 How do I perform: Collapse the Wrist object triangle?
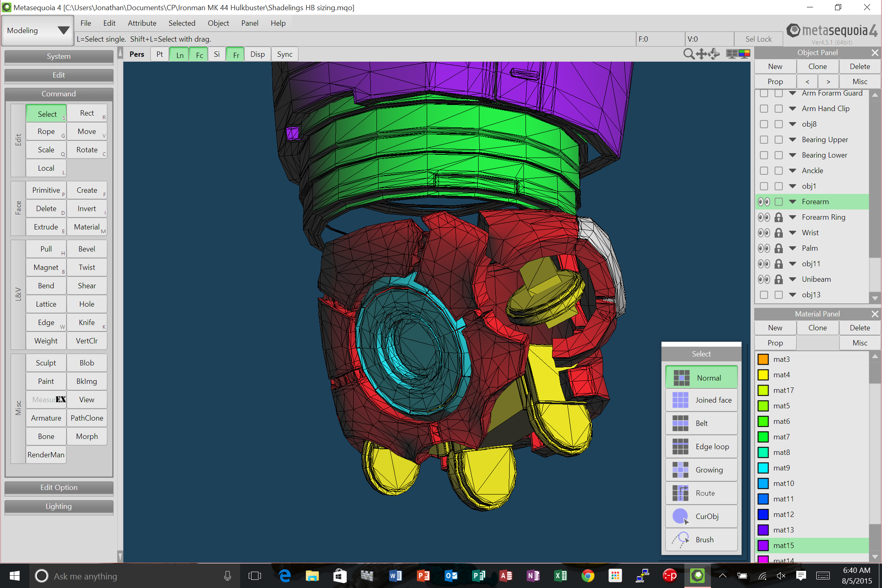coord(793,233)
